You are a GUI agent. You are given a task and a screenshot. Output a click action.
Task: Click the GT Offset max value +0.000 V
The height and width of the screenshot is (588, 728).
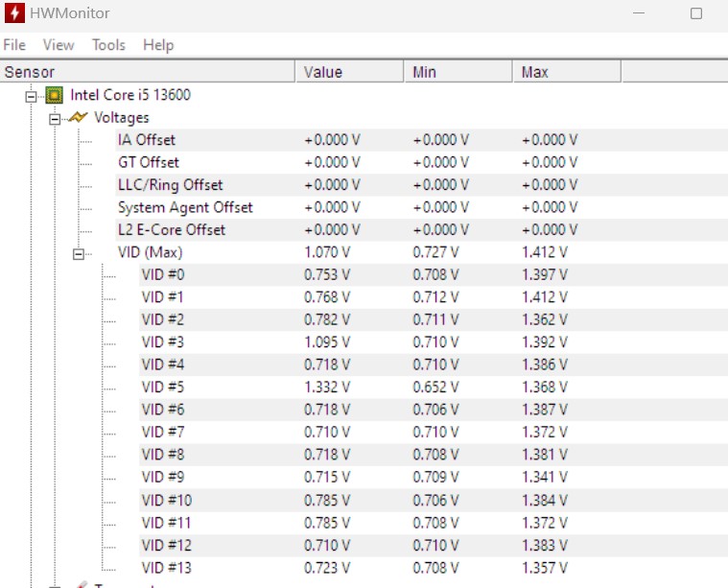tap(550, 162)
